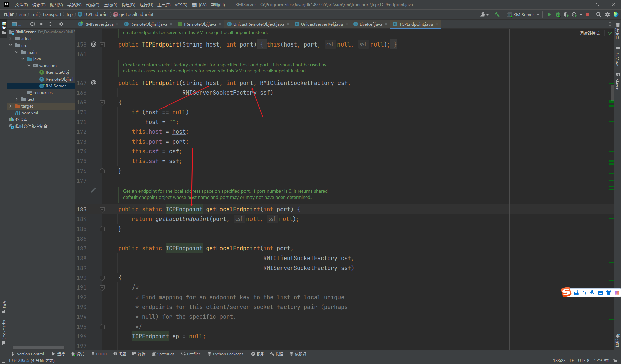Collapse the src folder in the project tree
This screenshot has width=621, height=364.
pyautogui.click(x=10, y=45)
